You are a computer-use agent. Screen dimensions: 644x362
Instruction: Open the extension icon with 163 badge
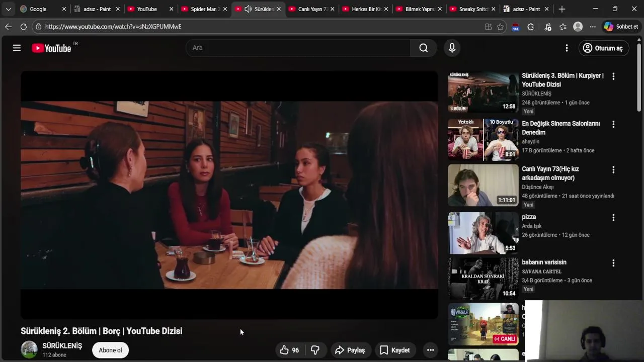coord(515,27)
